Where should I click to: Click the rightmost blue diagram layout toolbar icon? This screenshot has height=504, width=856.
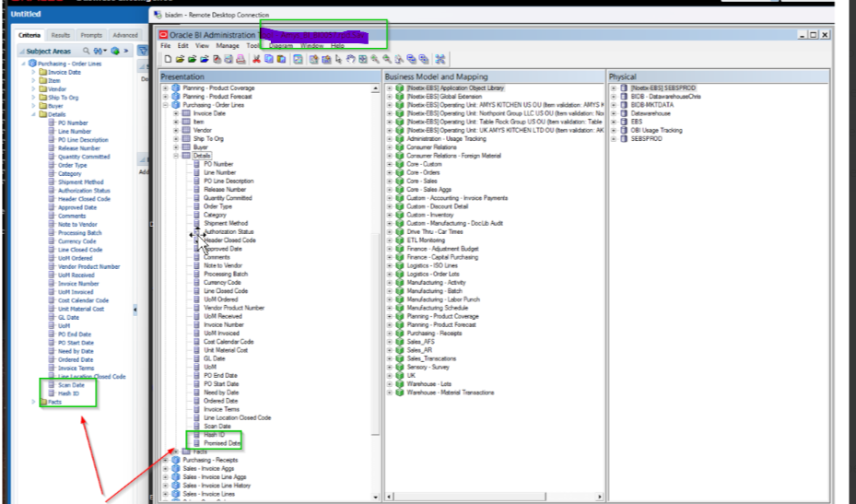pyautogui.click(x=440, y=59)
